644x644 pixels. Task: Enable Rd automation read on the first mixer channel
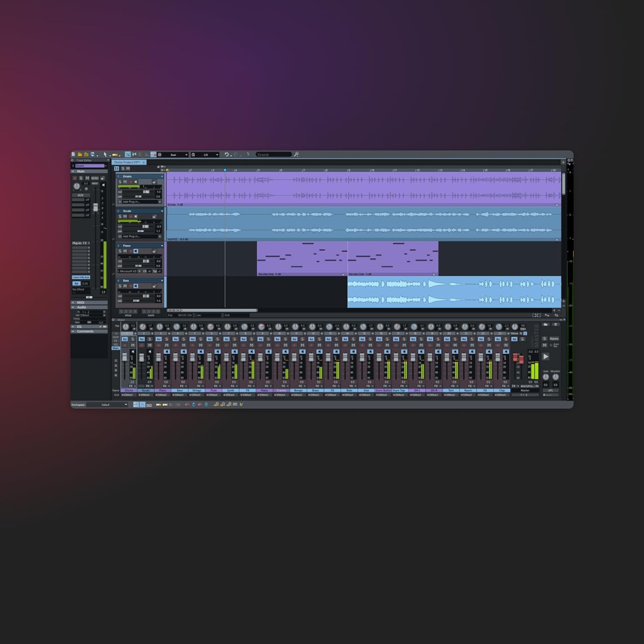[125, 339]
